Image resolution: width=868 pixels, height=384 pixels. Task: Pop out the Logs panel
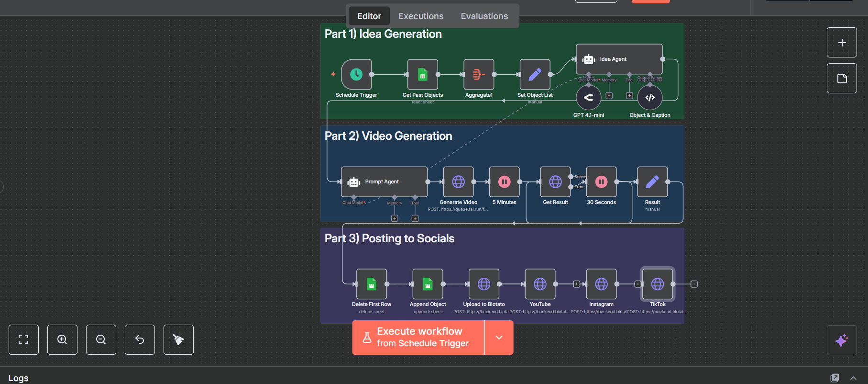(835, 378)
